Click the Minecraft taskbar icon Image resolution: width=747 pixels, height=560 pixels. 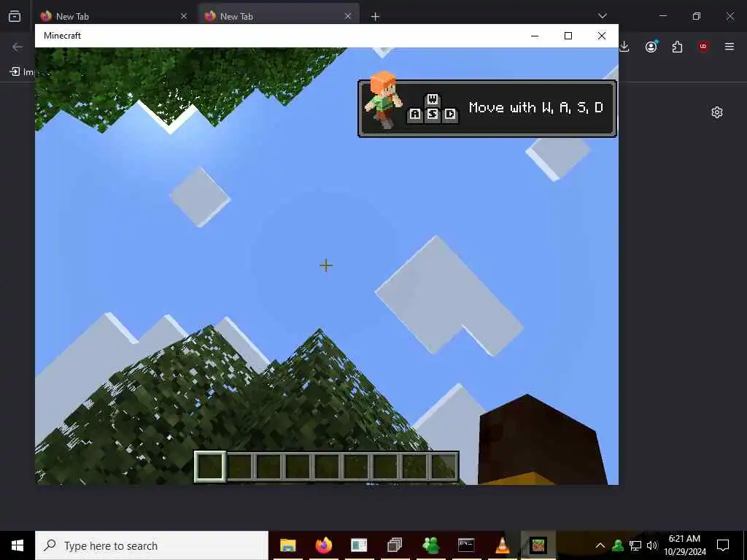click(538, 545)
